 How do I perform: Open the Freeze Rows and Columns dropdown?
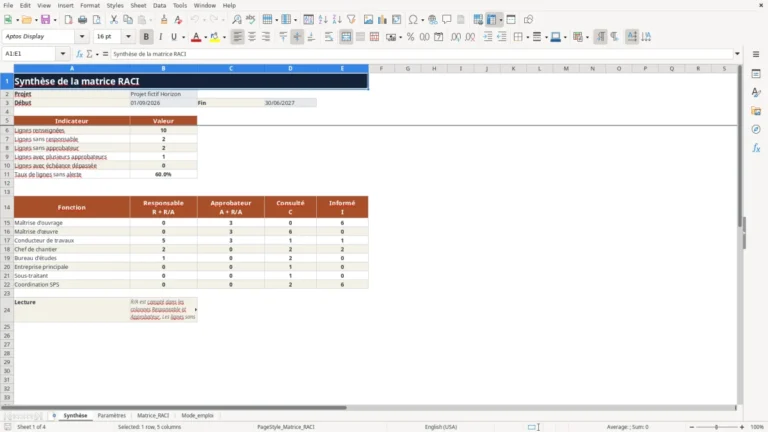(x=501, y=20)
